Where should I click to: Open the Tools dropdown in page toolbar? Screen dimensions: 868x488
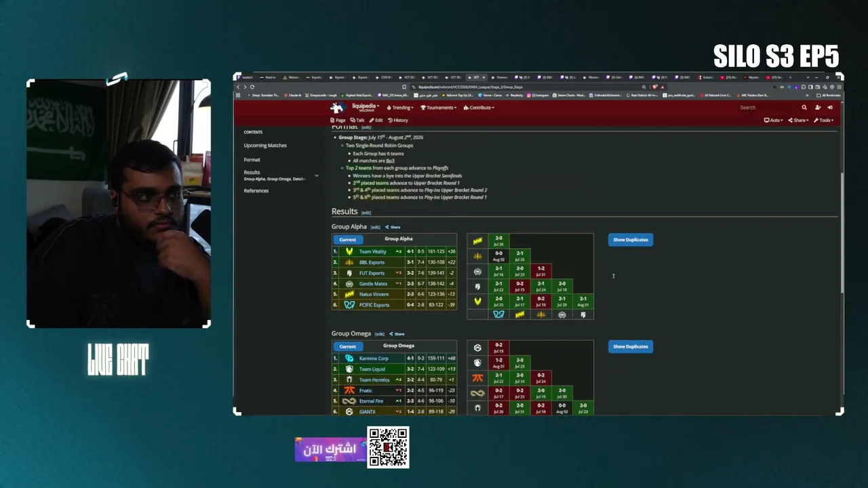[x=825, y=121]
